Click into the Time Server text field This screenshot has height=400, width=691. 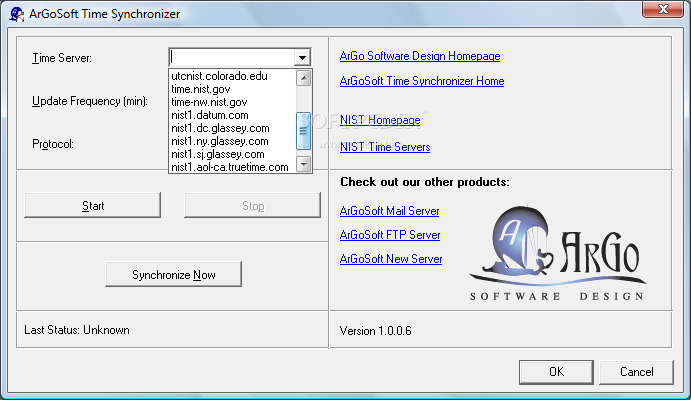[232, 57]
